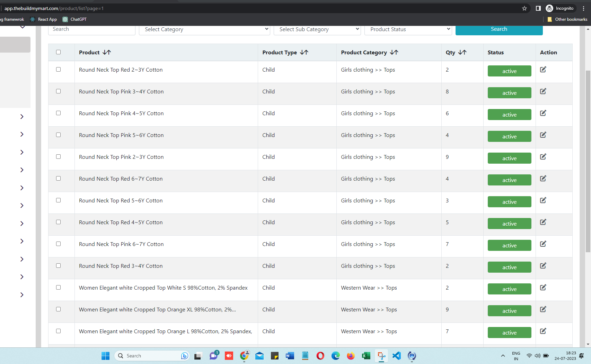Open Incognito profile indicator
The width and height of the screenshot is (591, 364).
click(560, 8)
